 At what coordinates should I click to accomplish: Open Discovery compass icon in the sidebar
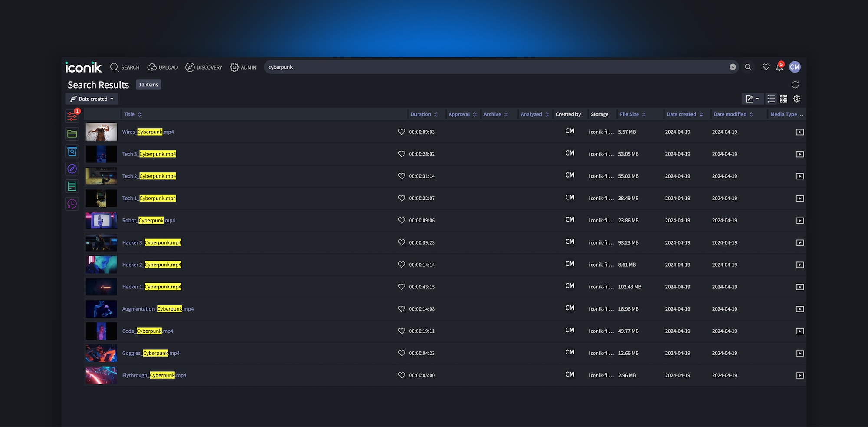[x=72, y=169]
